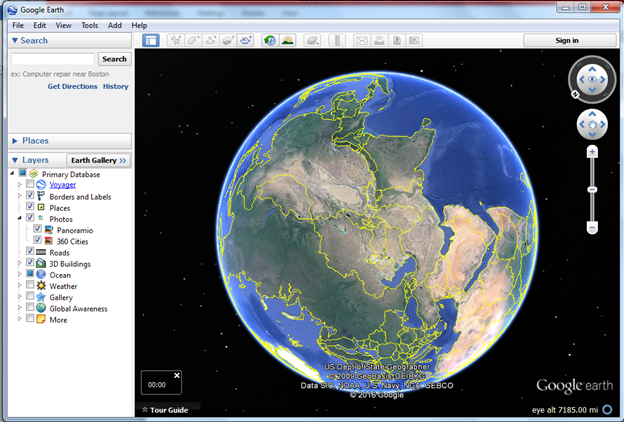Expand the More tree node
The width and height of the screenshot is (624, 422).
click(x=20, y=318)
